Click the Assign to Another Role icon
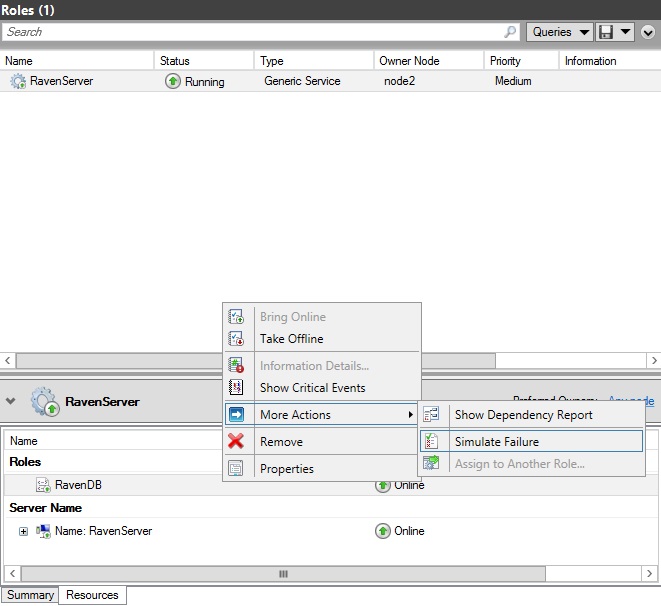Viewport: 661px width, 606px height. tap(431, 463)
